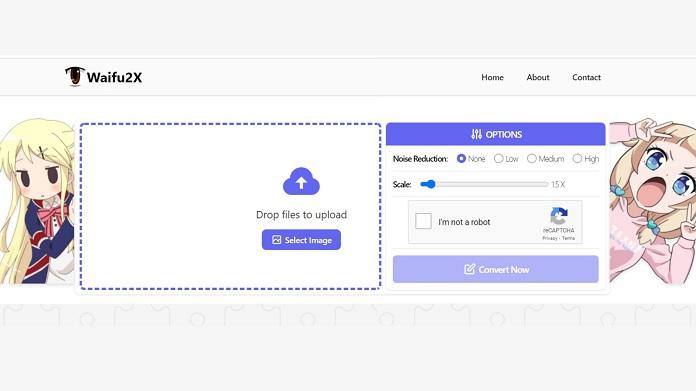Click the OPTIONS panel header
Viewport: 696px width, 391px height.
495,134
